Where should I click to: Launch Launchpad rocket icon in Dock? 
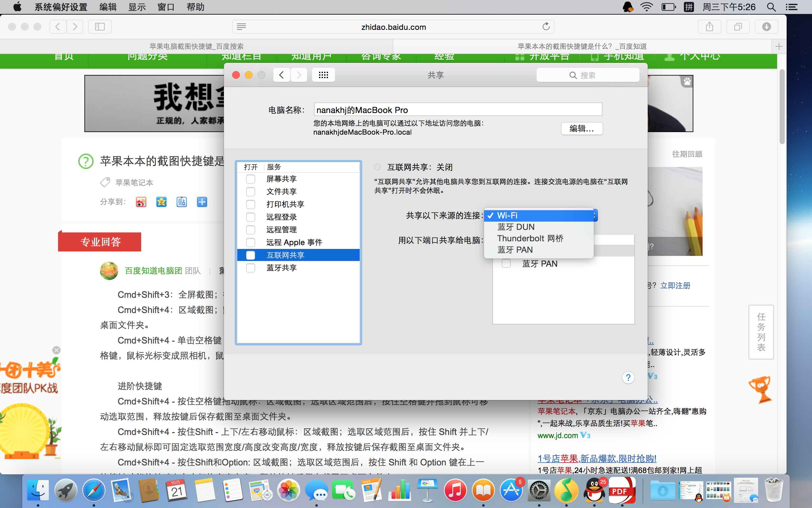point(66,491)
